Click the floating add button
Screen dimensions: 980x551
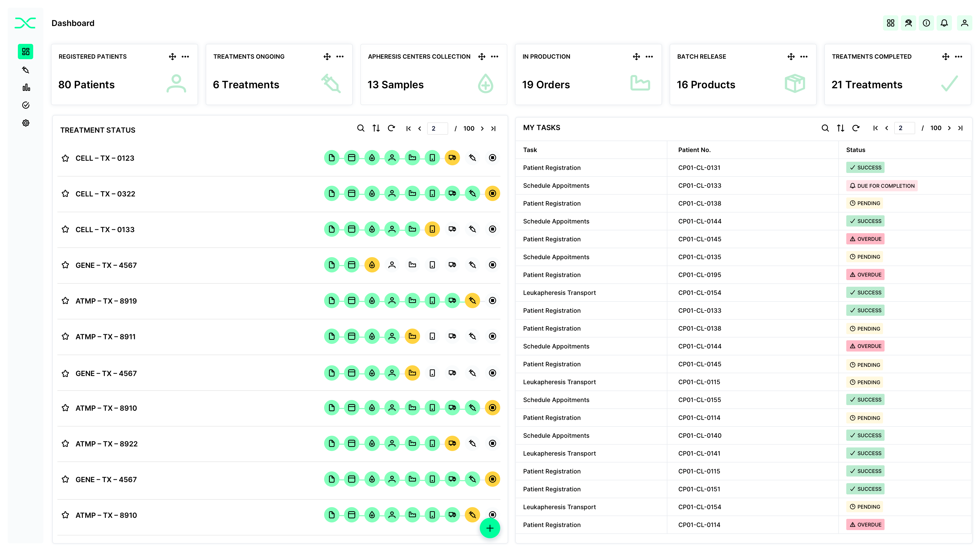pos(490,528)
